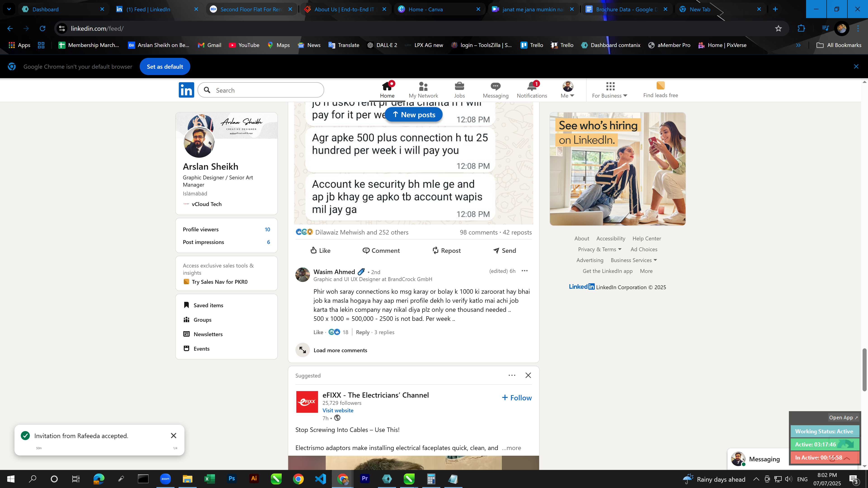Open a new browser tab
Image resolution: width=868 pixels, height=488 pixels.
click(x=775, y=9)
